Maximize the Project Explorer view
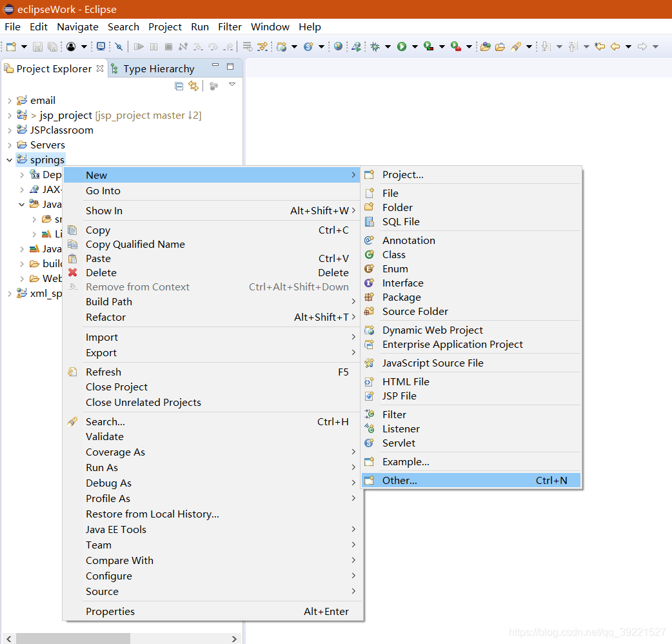This screenshot has width=672, height=644. coord(230,66)
